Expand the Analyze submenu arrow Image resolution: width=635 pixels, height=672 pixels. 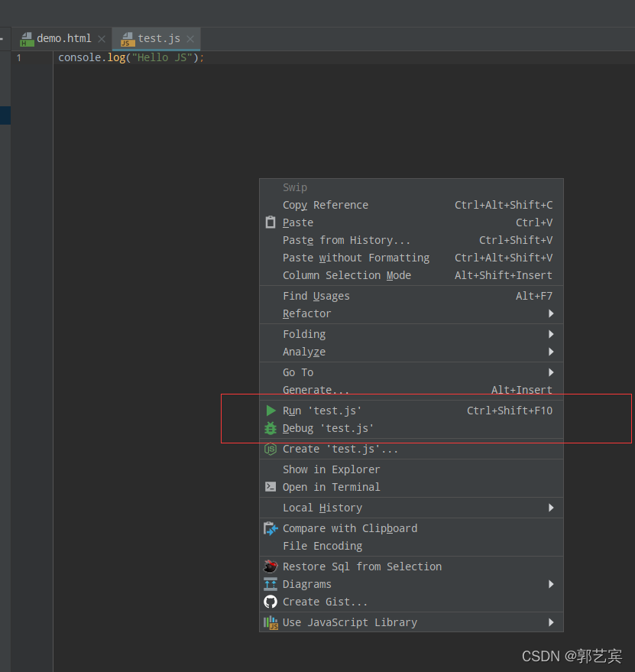[551, 352]
